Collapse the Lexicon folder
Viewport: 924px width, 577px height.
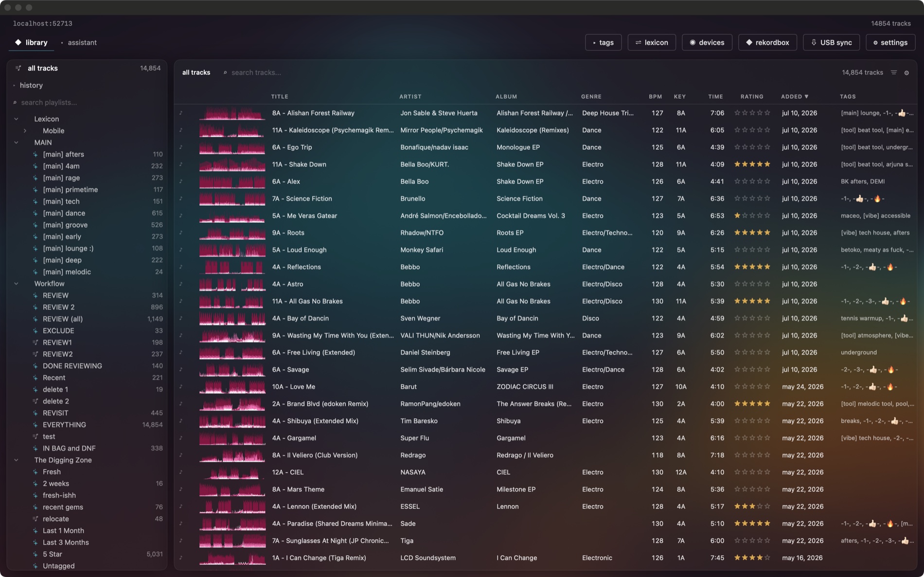(x=16, y=119)
